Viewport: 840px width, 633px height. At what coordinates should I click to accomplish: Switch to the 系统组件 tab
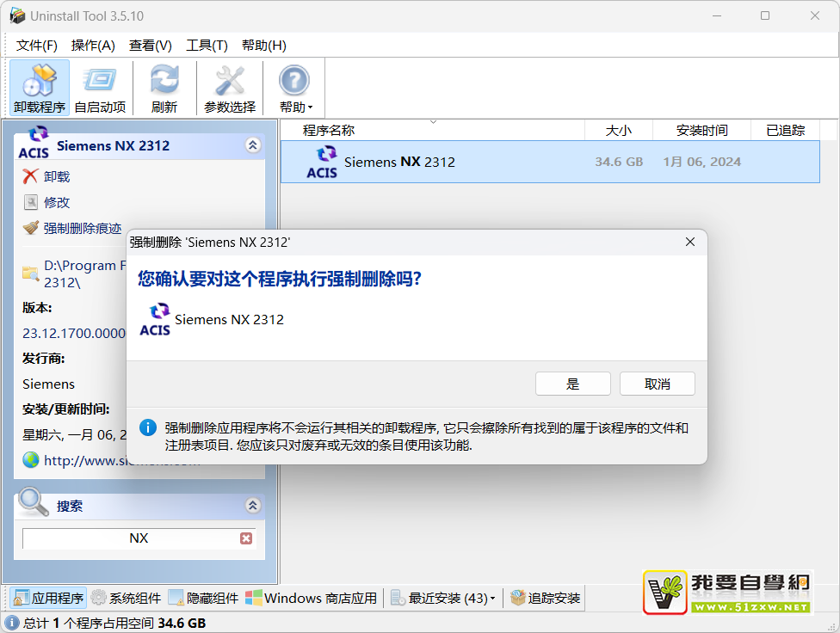point(127,598)
